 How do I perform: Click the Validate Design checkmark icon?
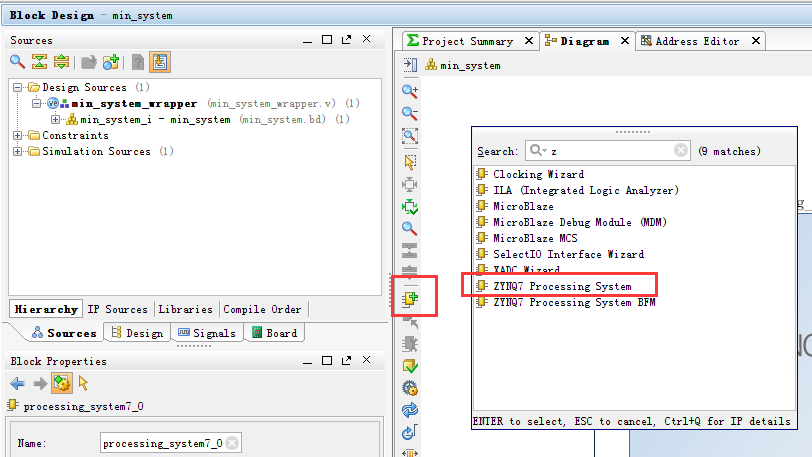(410, 366)
